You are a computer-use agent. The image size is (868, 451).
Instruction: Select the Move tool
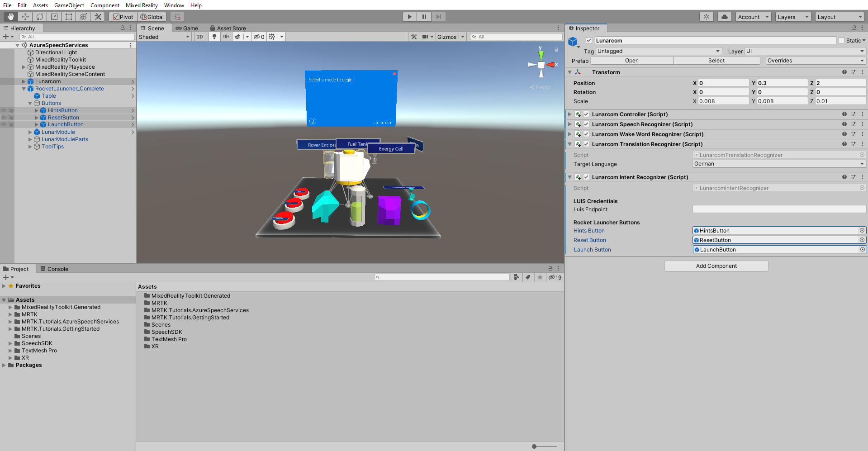(x=25, y=17)
